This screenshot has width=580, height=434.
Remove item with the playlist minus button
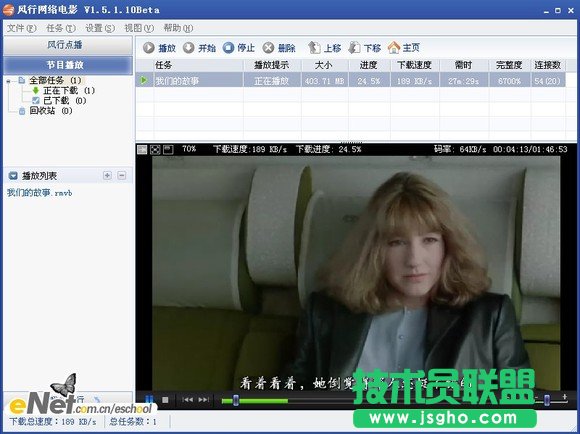(x=122, y=175)
